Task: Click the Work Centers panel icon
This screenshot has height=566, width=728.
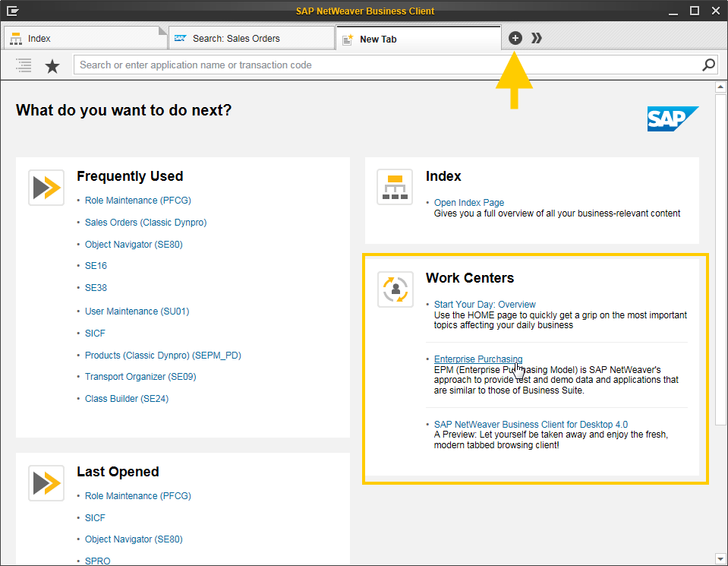Action: pyautogui.click(x=395, y=289)
